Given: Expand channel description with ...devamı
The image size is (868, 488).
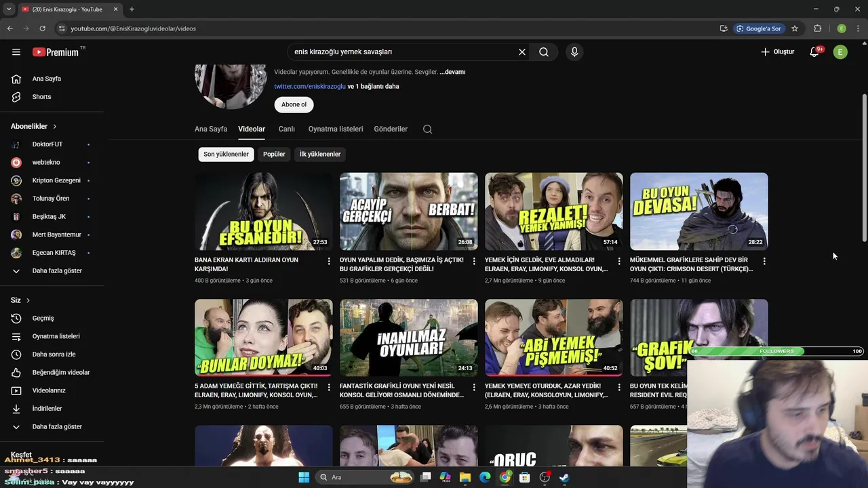Looking at the screenshot, I should [452, 72].
